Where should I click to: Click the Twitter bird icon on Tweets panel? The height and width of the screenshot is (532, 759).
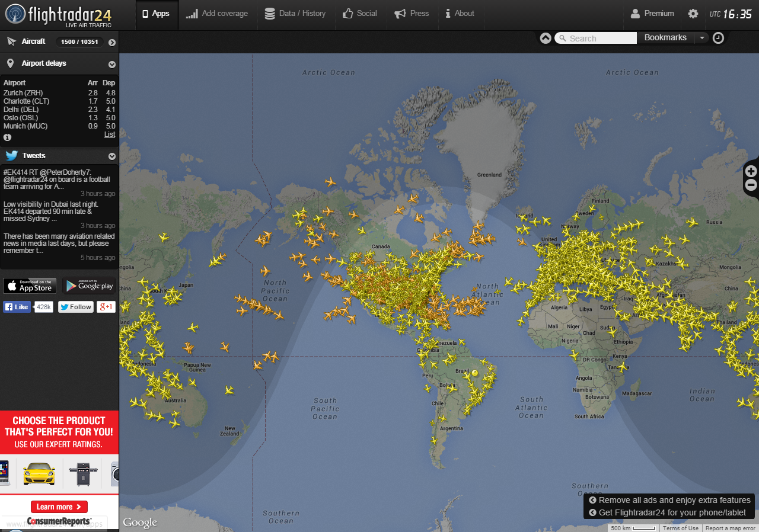coord(11,156)
